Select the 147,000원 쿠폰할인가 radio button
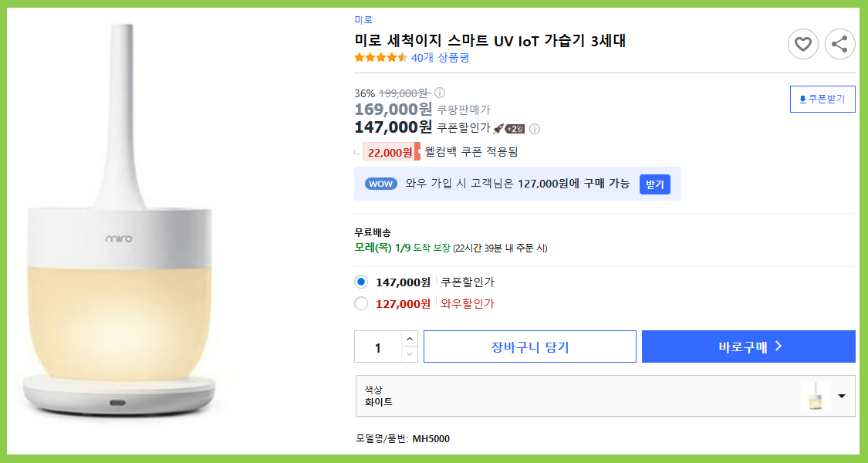The height and width of the screenshot is (463, 868). (x=360, y=283)
